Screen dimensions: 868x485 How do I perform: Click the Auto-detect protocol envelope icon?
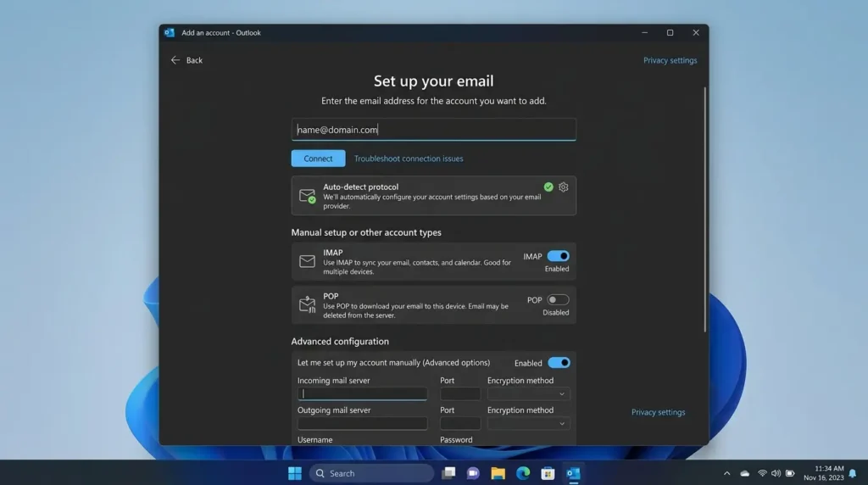pos(307,196)
